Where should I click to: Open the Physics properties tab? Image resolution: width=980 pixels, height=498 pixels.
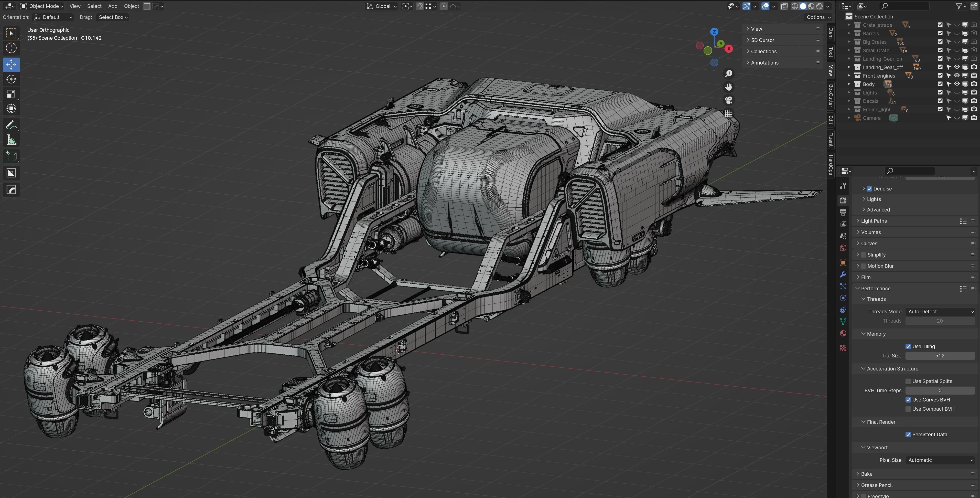(x=843, y=298)
